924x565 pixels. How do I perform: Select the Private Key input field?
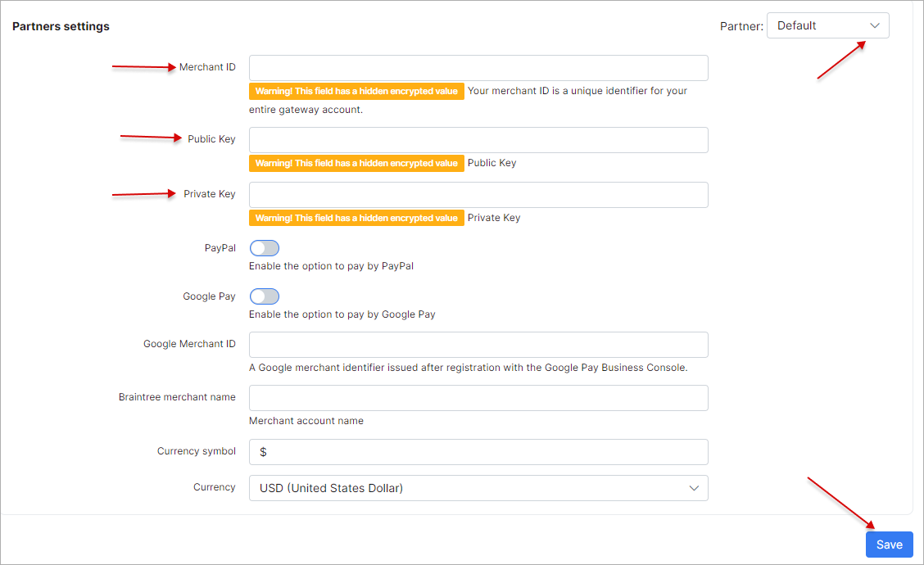tap(478, 195)
